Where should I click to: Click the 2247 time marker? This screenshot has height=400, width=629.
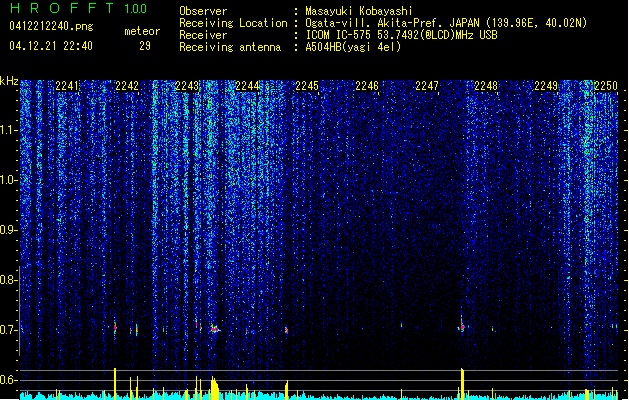(427, 86)
